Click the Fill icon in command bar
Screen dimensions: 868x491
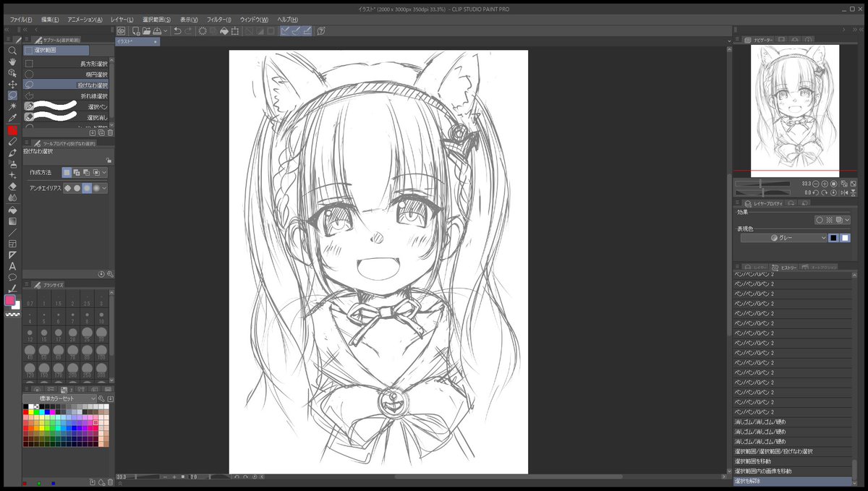(224, 31)
